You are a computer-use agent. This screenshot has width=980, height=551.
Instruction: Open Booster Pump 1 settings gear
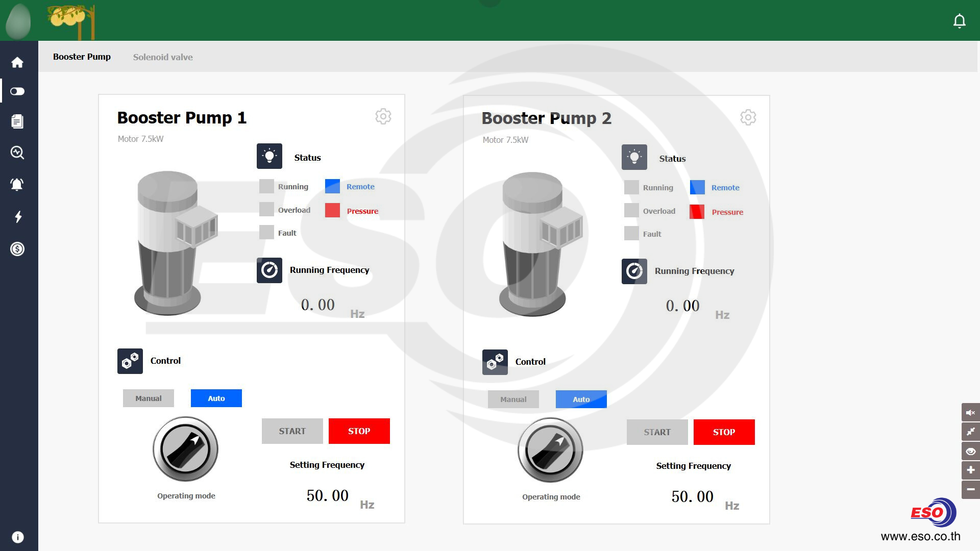(x=383, y=116)
